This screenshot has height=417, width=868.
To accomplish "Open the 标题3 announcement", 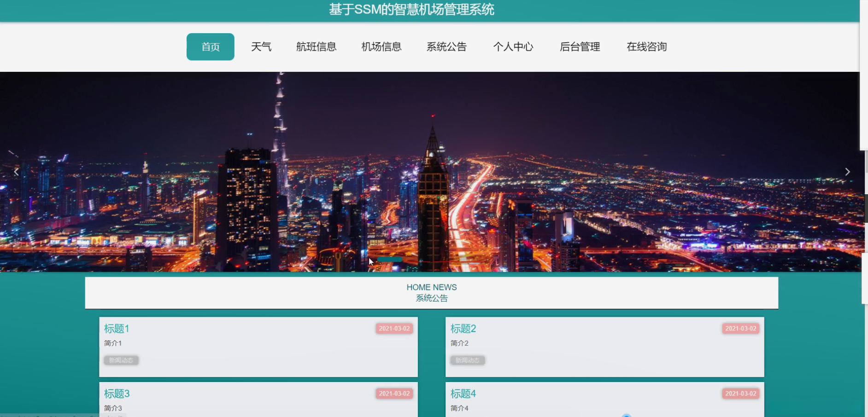I will point(117,394).
